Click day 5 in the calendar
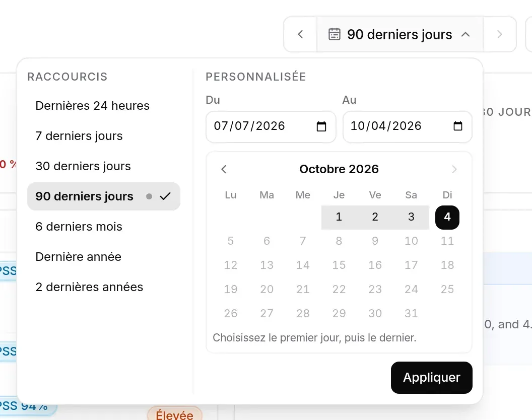Viewport: 532px width, 420px height. click(231, 241)
